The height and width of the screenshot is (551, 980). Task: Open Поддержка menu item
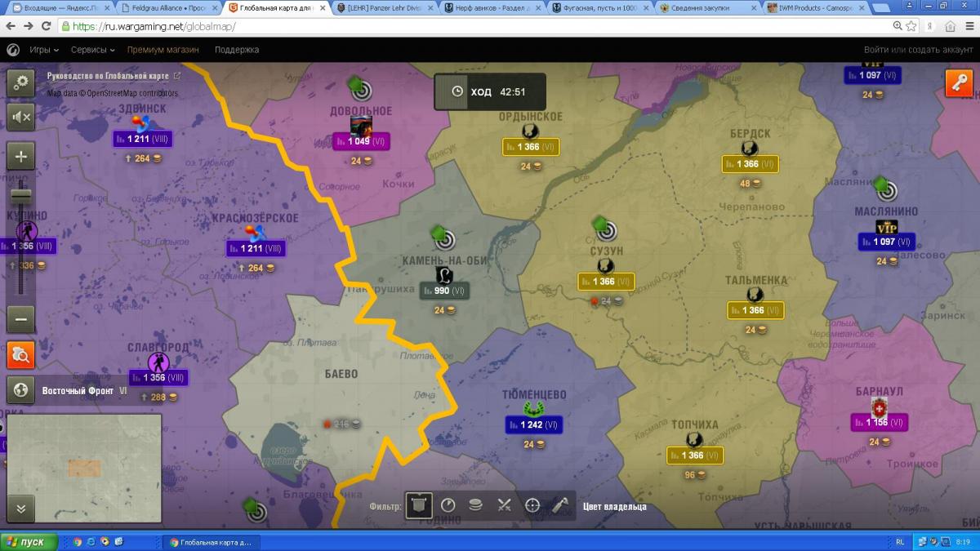pos(237,50)
